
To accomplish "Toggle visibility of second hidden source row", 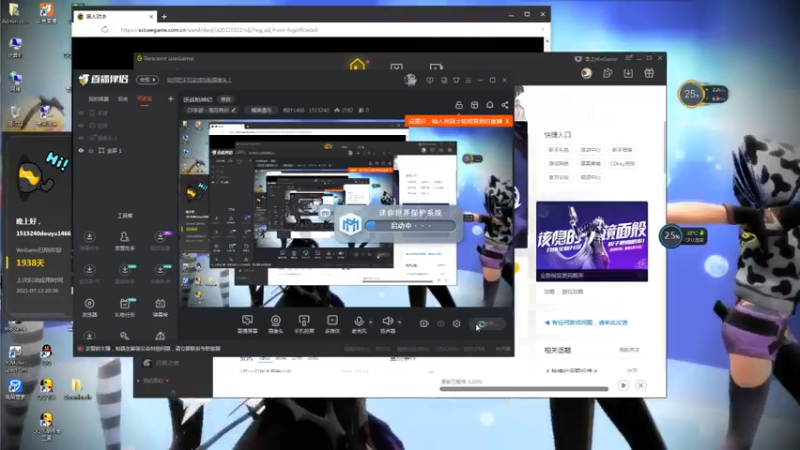I will tap(81, 126).
